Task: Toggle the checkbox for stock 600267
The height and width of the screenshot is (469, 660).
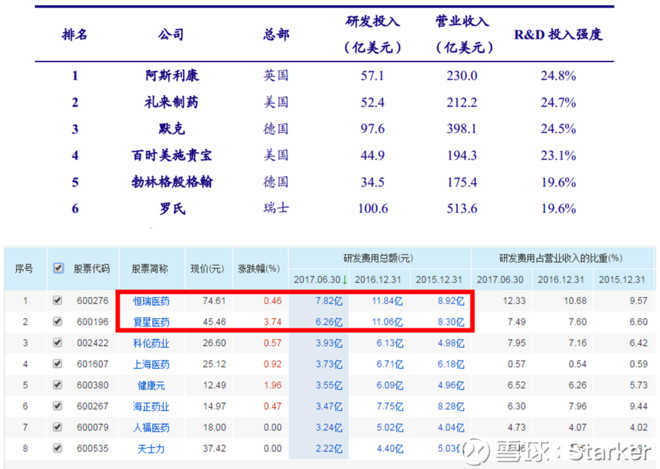Action: (58, 406)
